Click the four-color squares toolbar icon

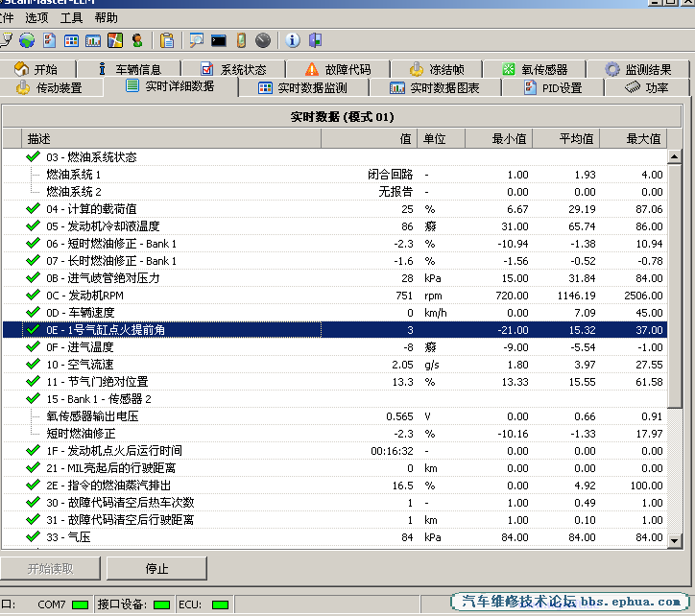[115, 40]
